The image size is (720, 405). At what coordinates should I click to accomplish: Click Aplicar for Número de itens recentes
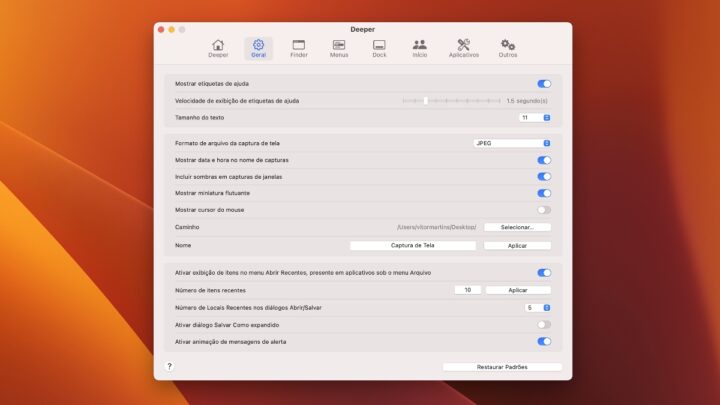click(x=518, y=290)
